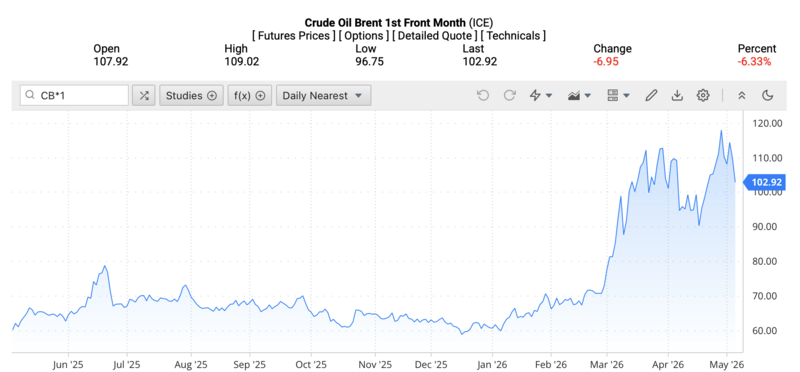Click the Jun '25 date axis label

68,364
